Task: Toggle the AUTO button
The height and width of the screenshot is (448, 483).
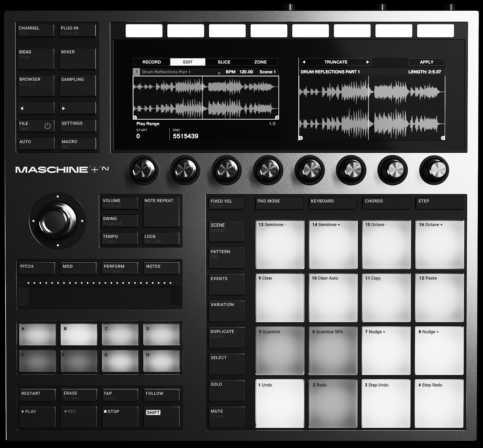Action: point(36,144)
